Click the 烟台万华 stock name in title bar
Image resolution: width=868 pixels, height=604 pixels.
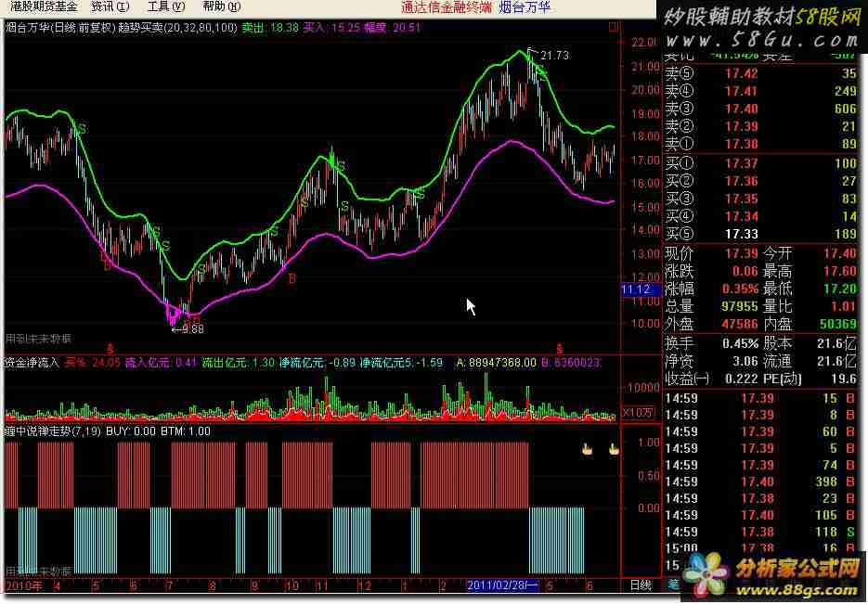pos(525,7)
